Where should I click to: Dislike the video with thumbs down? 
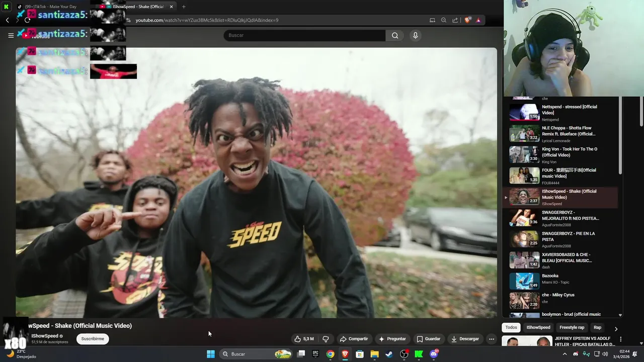tap(326, 339)
